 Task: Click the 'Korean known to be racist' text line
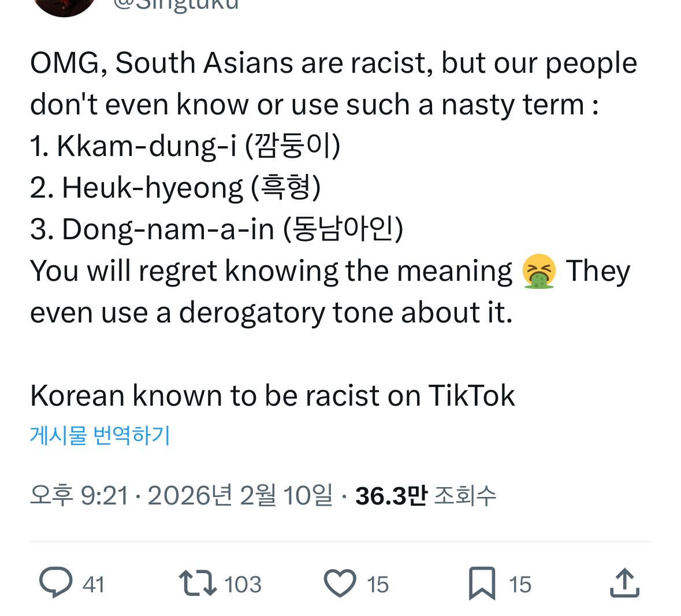[272, 395]
